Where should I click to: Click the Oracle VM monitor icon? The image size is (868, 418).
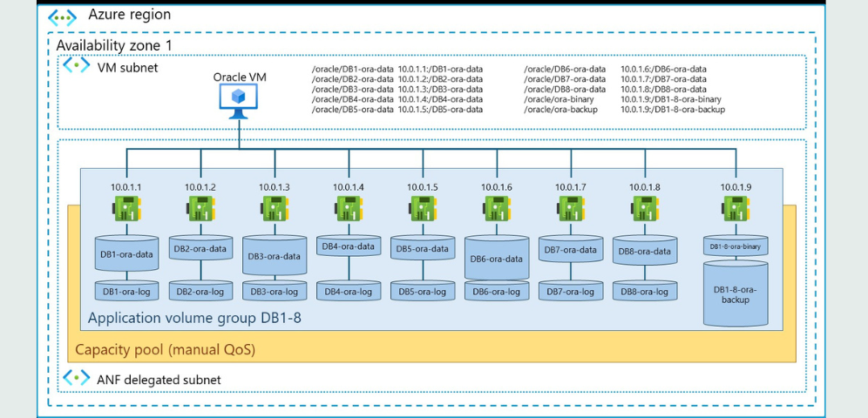[x=239, y=101]
